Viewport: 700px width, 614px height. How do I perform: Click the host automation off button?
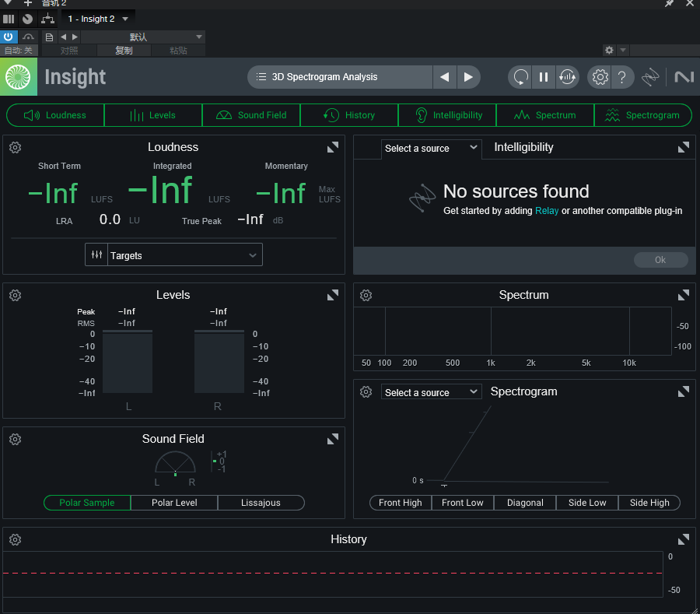point(19,51)
